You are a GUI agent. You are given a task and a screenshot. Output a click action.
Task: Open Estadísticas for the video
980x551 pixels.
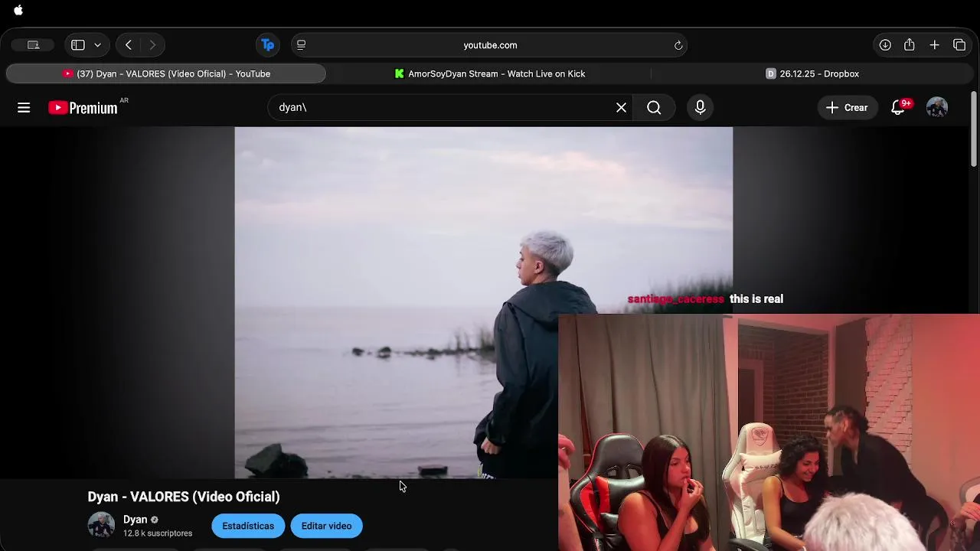248,526
